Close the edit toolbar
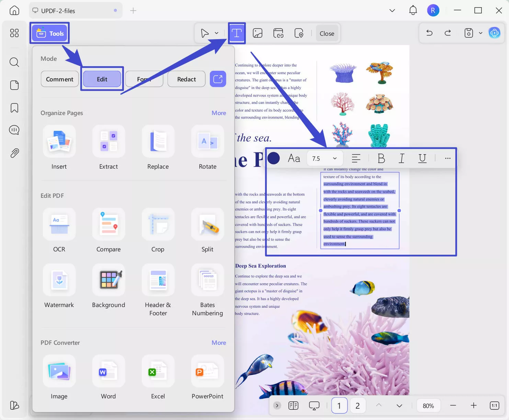The image size is (509, 420). point(327,33)
